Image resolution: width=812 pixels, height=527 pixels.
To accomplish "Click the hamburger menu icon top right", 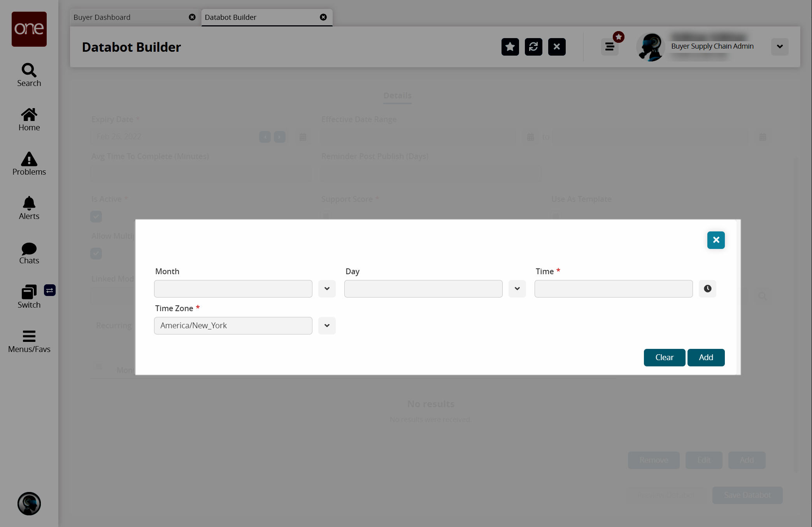I will pos(610,47).
